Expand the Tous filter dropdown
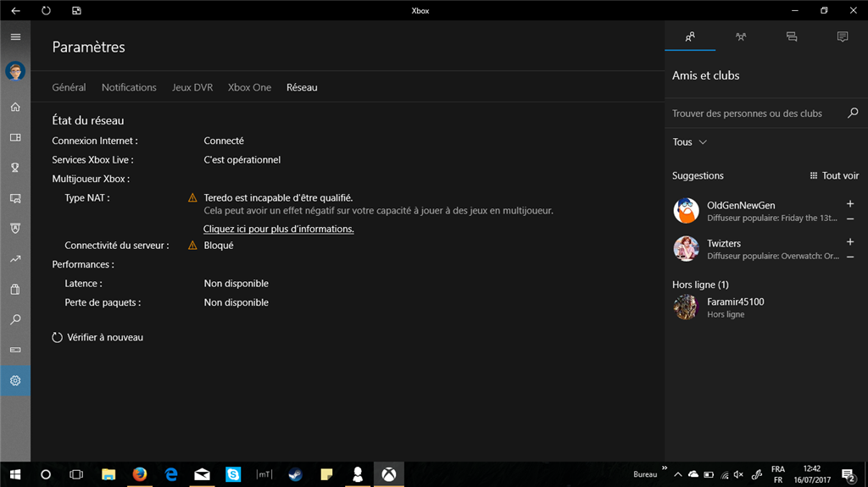The height and width of the screenshot is (487, 868). coord(689,141)
